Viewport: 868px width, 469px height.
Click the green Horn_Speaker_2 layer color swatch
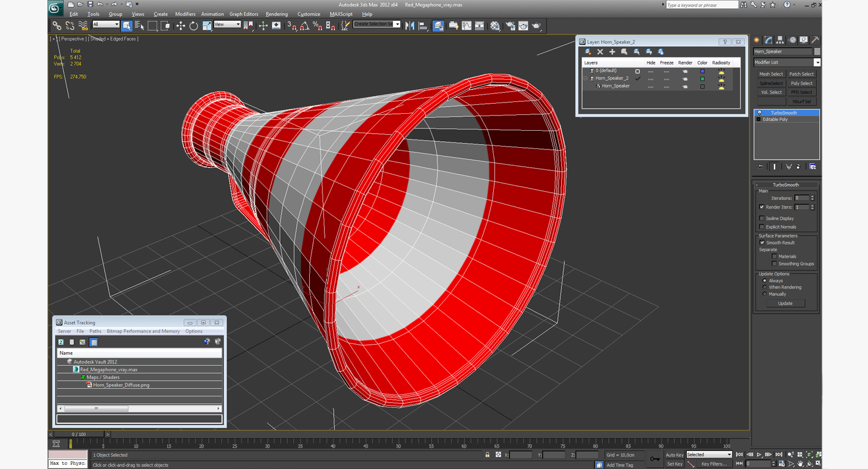pyautogui.click(x=702, y=79)
